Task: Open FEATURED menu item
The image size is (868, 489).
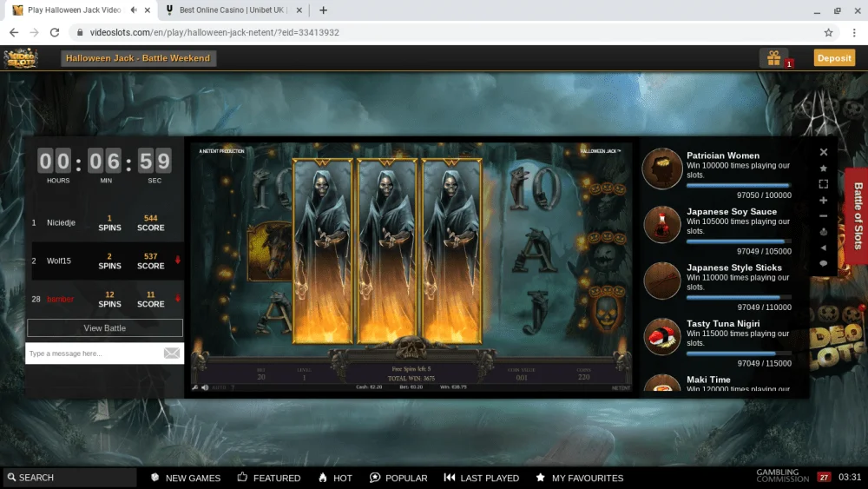Action: tap(269, 478)
